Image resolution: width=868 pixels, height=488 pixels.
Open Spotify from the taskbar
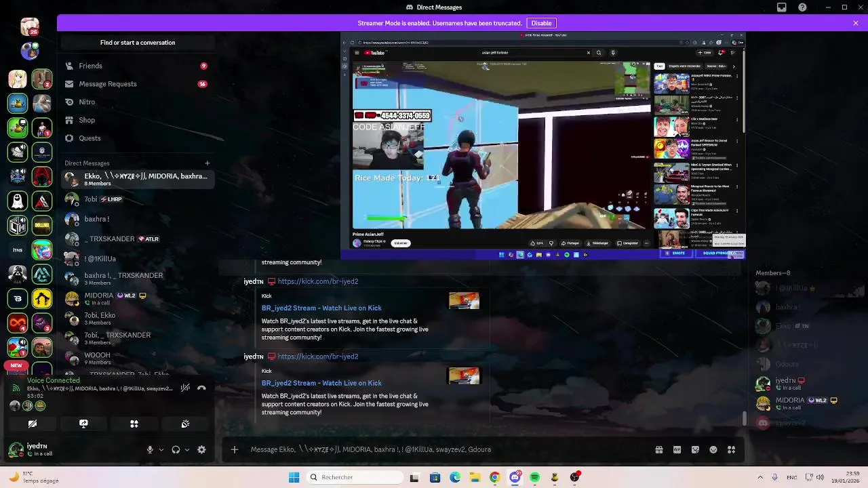535,477
